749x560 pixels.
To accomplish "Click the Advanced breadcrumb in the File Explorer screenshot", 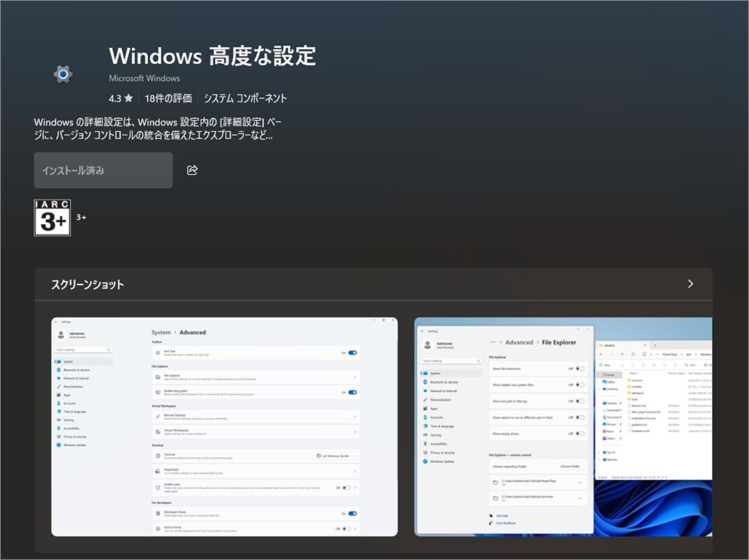I will (519, 342).
